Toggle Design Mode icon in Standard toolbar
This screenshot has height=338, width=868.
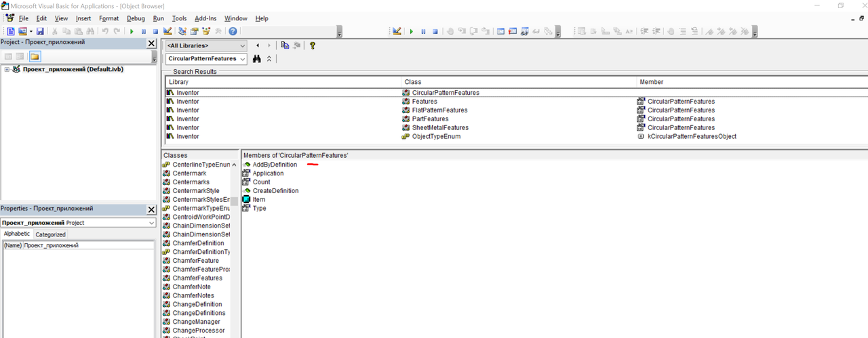pyautogui.click(x=167, y=31)
